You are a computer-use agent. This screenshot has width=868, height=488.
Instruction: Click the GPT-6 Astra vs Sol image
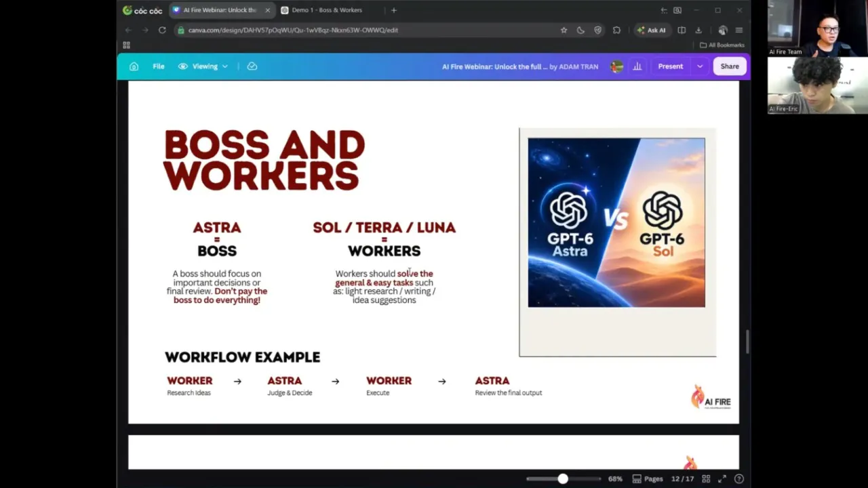click(x=616, y=222)
